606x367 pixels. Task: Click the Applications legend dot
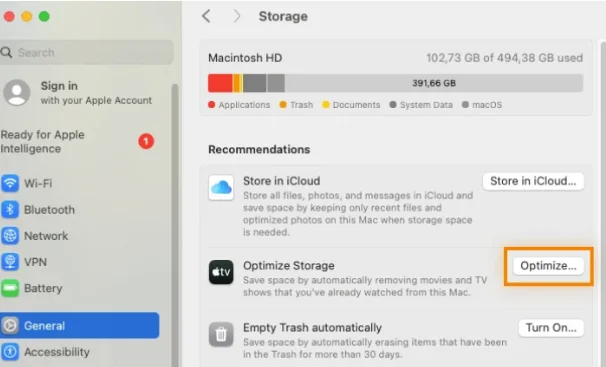[x=211, y=105]
